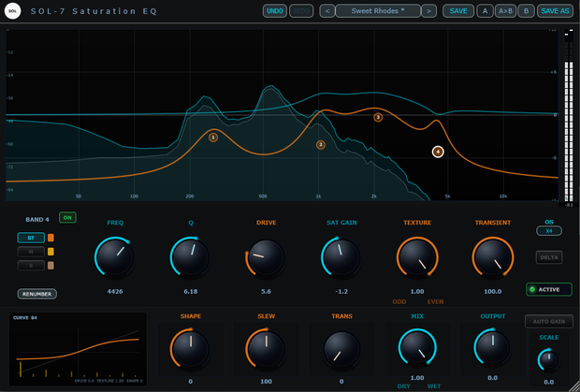This screenshot has width=580, height=392.
Task: Select EQ band node 4
Action: tap(438, 152)
